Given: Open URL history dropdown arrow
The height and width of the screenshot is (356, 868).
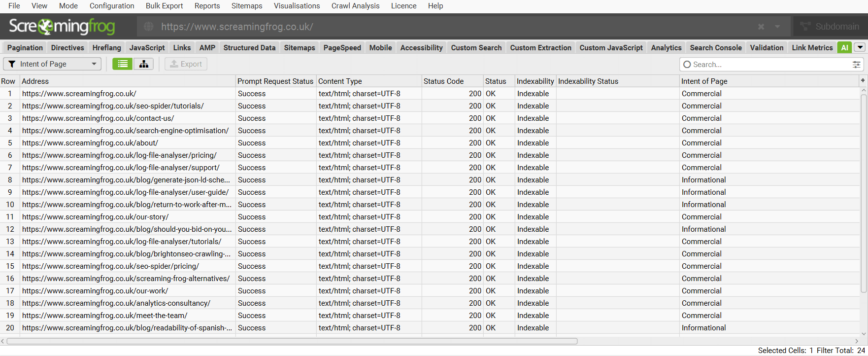Looking at the screenshot, I should (x=777, y=27).
